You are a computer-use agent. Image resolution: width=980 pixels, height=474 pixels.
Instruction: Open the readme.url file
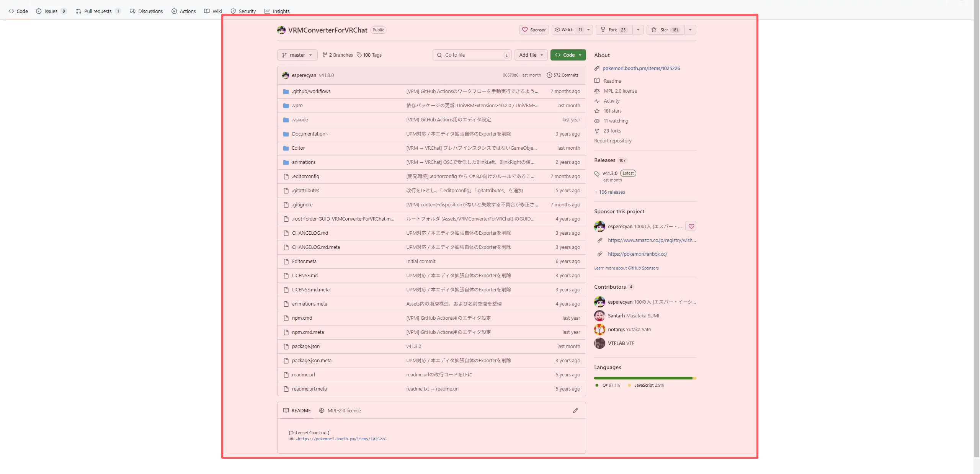click(x=303, y=375)
